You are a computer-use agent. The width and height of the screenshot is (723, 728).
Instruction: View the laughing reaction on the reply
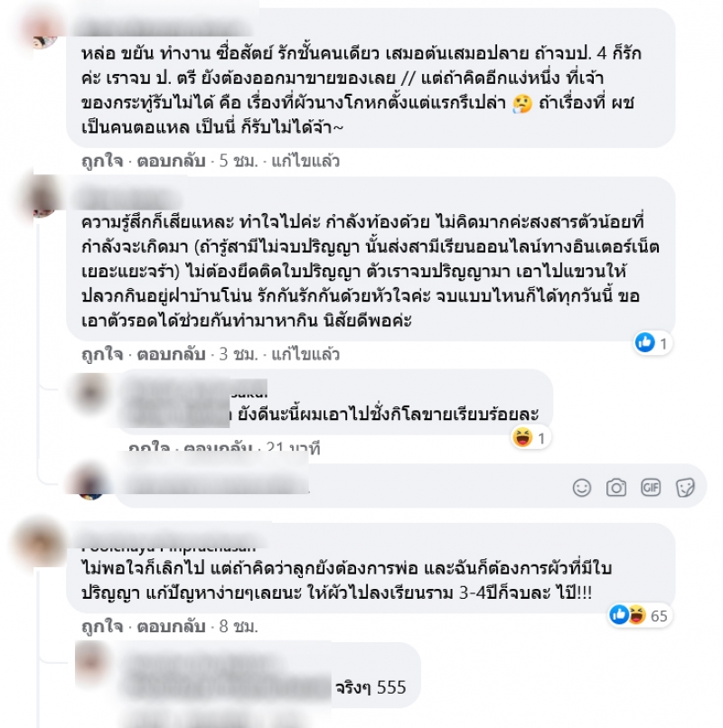[x=531, y=438]
